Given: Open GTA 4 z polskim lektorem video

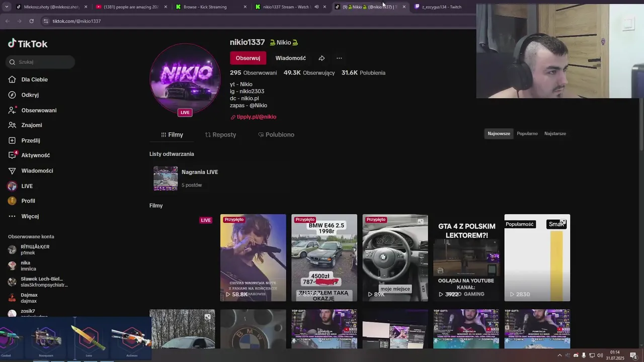Looking at the screenshot, I should tap(466, 258).
